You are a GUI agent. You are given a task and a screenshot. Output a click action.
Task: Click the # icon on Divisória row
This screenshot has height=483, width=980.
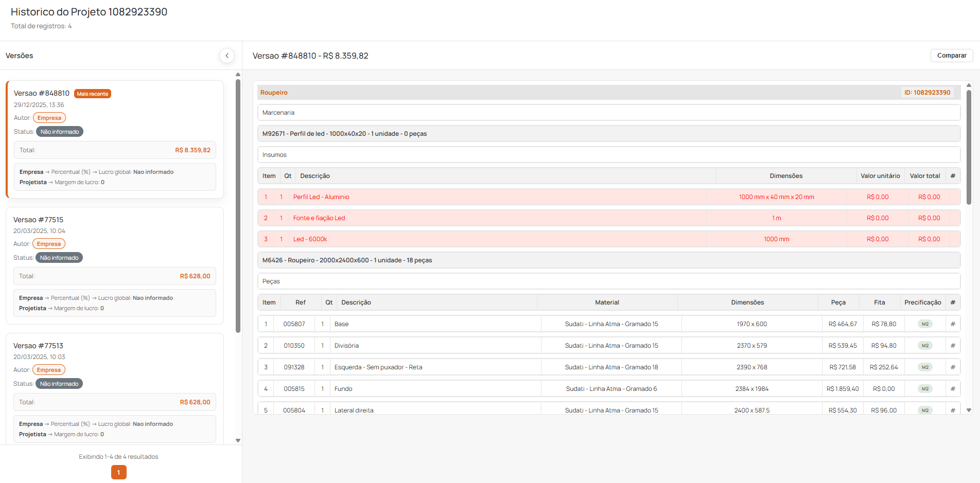pyautogui.click(x=953, y=346)
